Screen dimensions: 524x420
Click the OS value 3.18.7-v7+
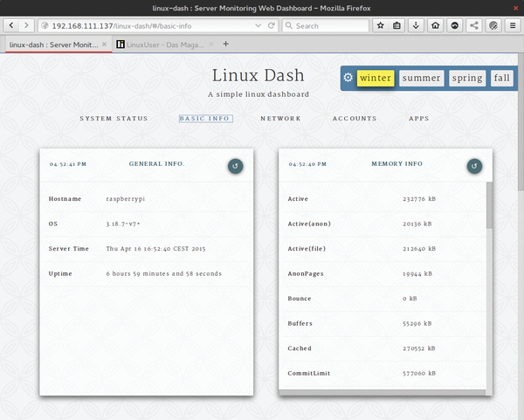tap(123, 224)
